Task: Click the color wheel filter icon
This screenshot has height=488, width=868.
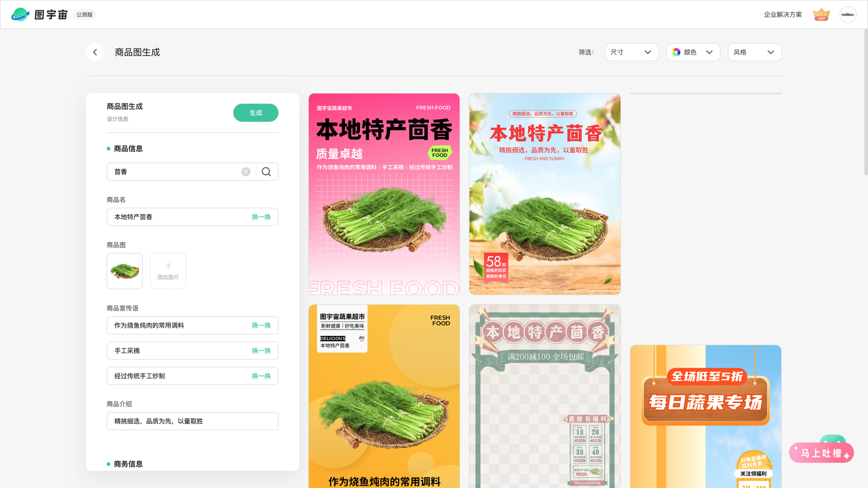Action: point(676,52)
